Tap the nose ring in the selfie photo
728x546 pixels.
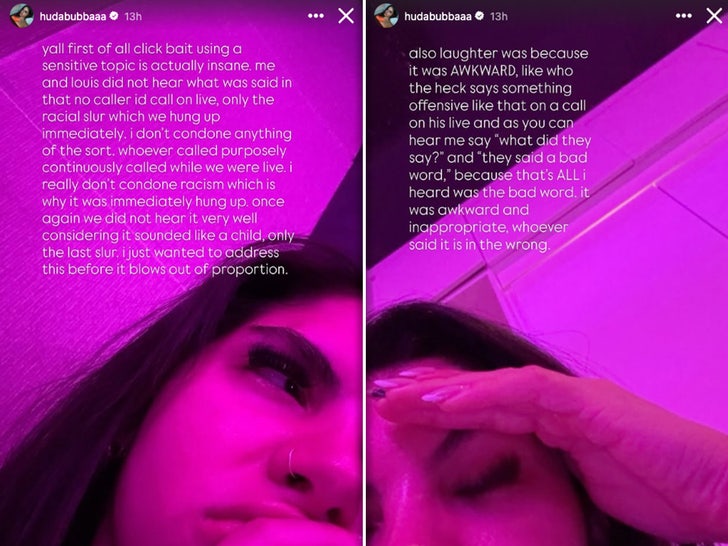pos(291,462)
